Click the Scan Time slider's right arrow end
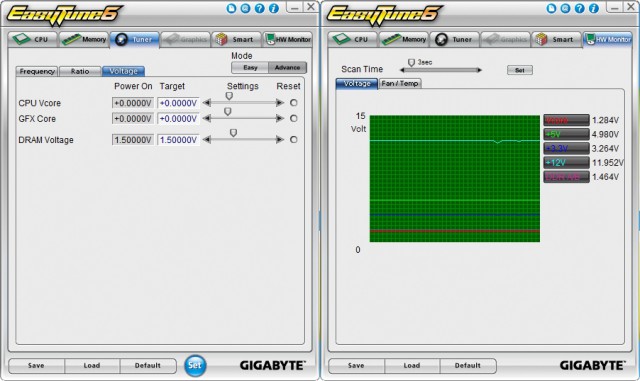The height and width of the screenshot is (381, 640). coord(479,70)
